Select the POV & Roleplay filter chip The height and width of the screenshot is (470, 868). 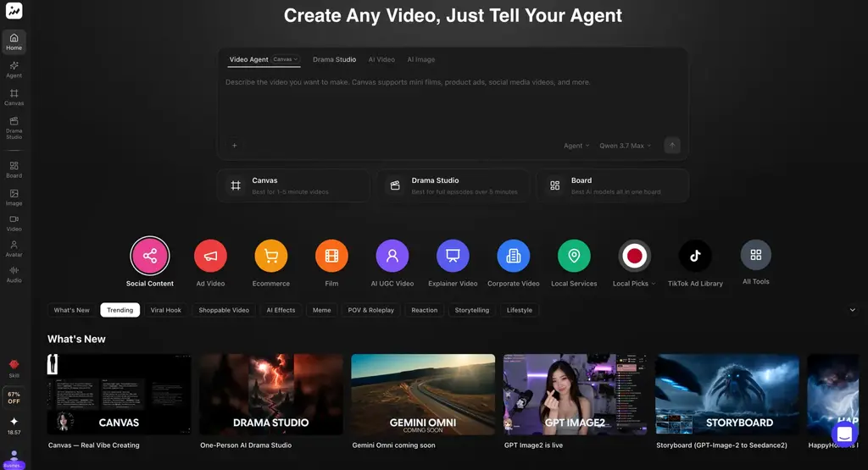coord(371,310)
